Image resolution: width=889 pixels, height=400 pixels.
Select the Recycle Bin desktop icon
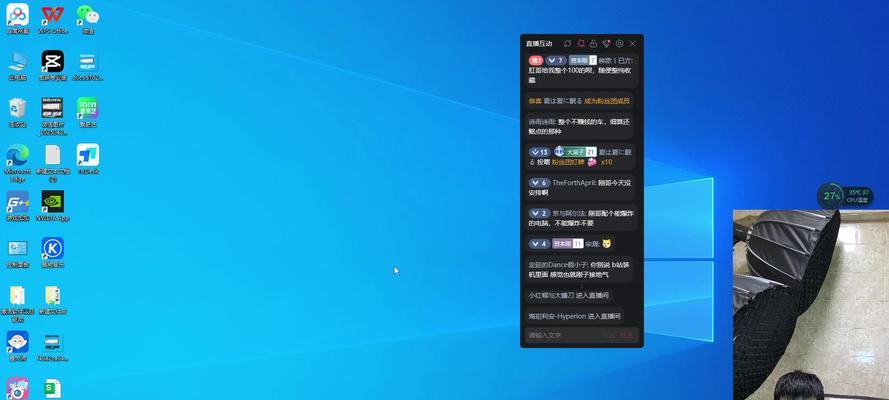18,112
